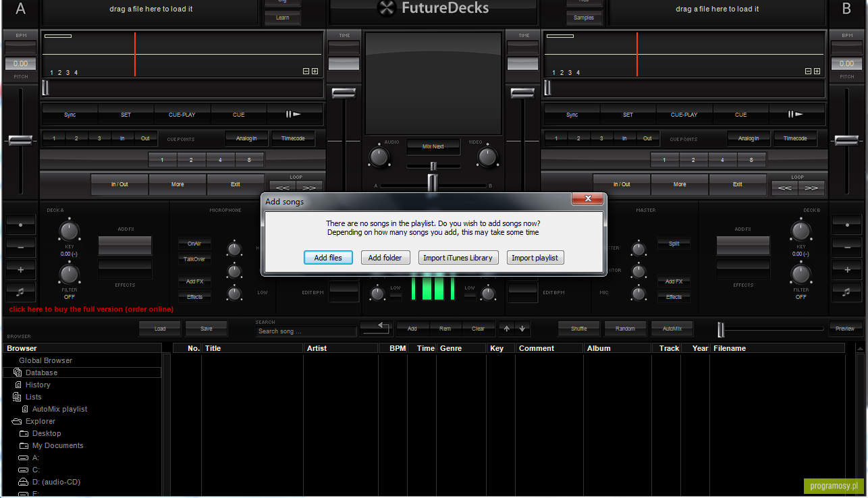Screen dimensions: 868x498
Task: Toggle Timecode on deck B
Action: click(x=794, y=138)
